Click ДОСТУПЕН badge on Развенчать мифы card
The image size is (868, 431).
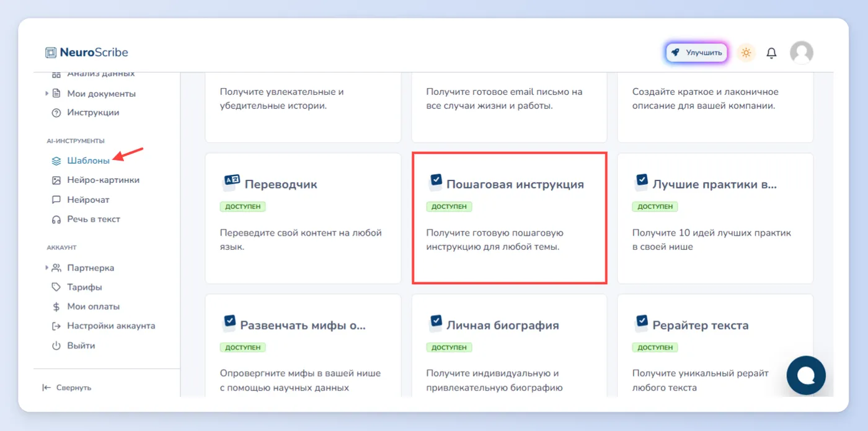(x=243, y=347)
